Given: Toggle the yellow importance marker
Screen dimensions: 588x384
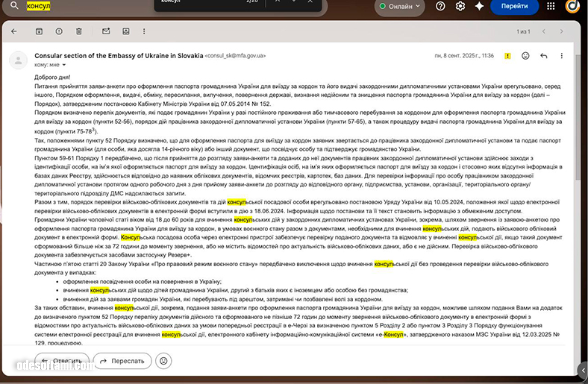Looking at the screenshot, I should [x=507, y=56].
